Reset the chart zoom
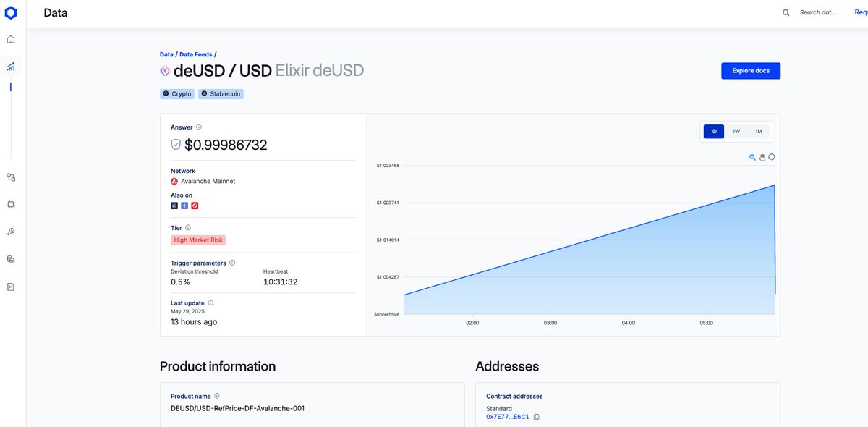This screenshot has height=427, width=868. coord(772,157)
